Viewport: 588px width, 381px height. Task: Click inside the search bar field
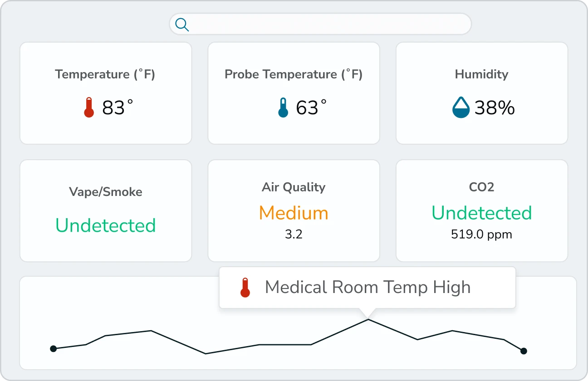pyautogui.click(x=327, y=24)
